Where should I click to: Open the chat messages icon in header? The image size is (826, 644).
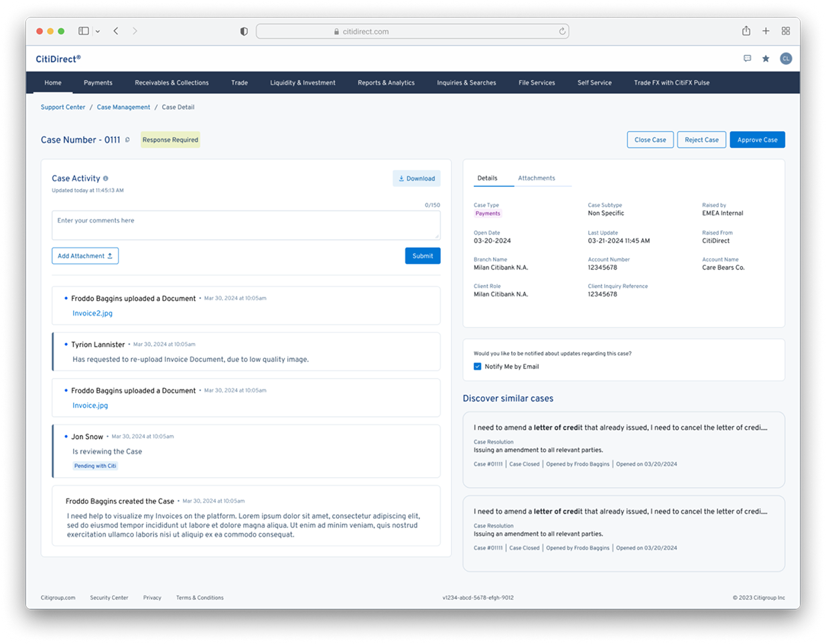click(748, 58)
